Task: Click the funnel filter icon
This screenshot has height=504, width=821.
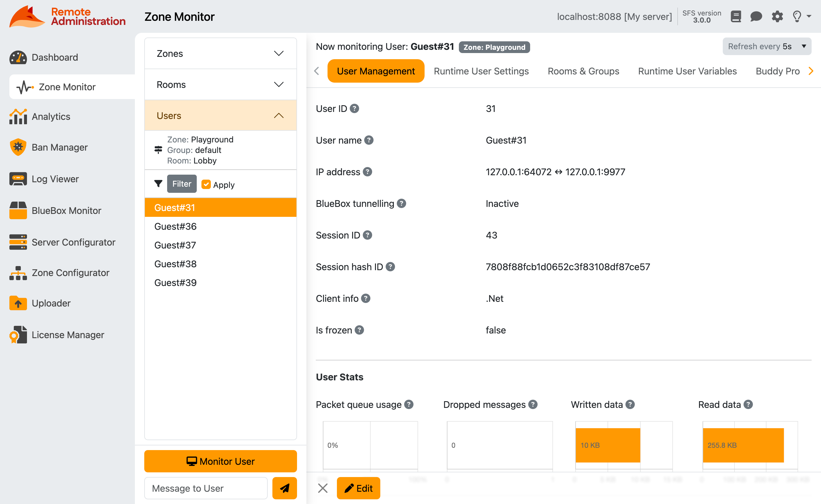Action: click(x=158, y=184)
